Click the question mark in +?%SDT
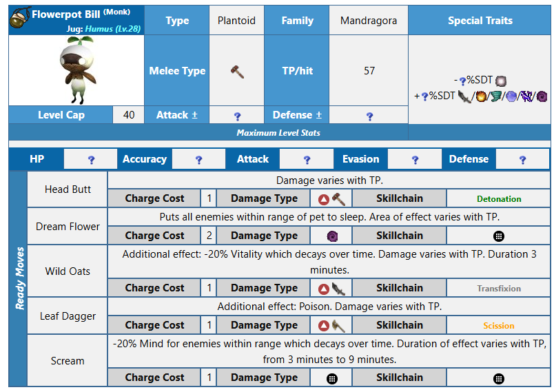 424,96
